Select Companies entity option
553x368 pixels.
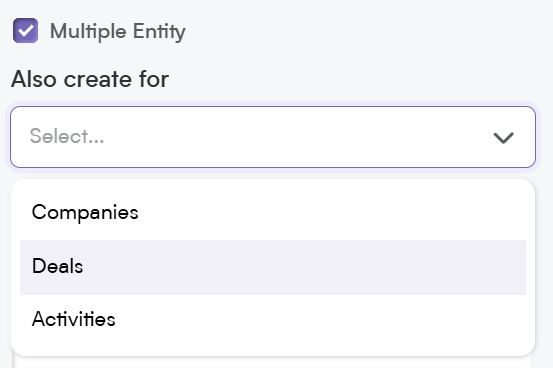click(x=273, y=213)
